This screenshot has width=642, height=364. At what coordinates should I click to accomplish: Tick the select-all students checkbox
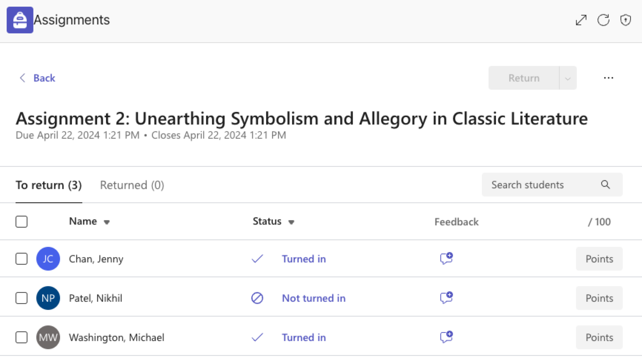tap(21, 222)
